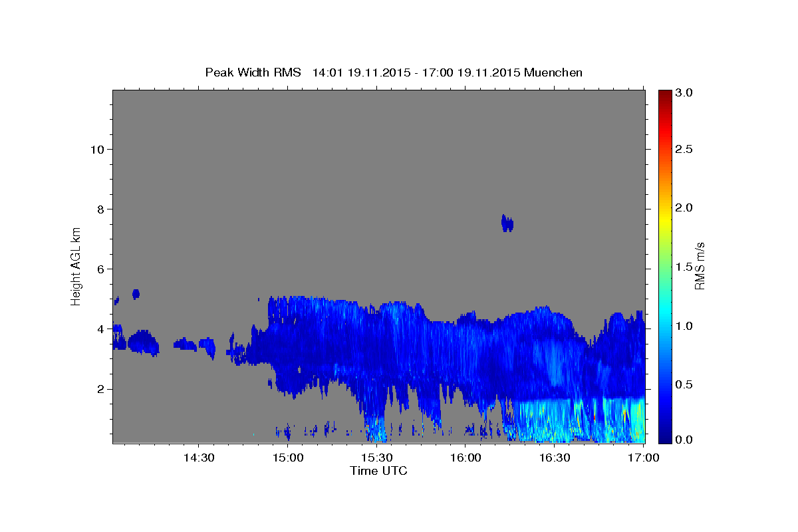Click the 'Height AGL km' y-axis label
Viewport: 798px width, 532px height.
click(x=76, y=265)
